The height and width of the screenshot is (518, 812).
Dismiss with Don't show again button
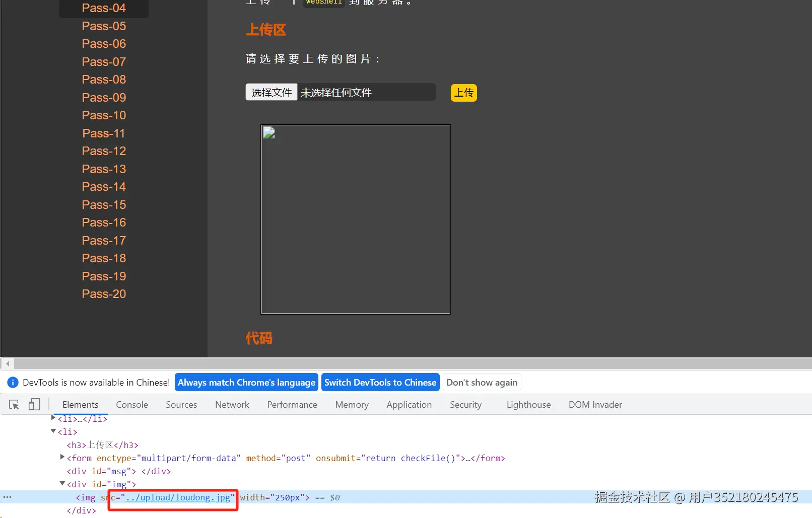482,383
